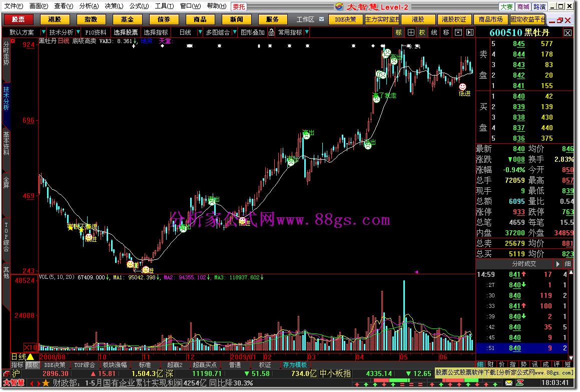The width and height of the screenshot is (580, 392).
Task: Click the 大智慧 logo in status bar
Action: pos(14,383)
